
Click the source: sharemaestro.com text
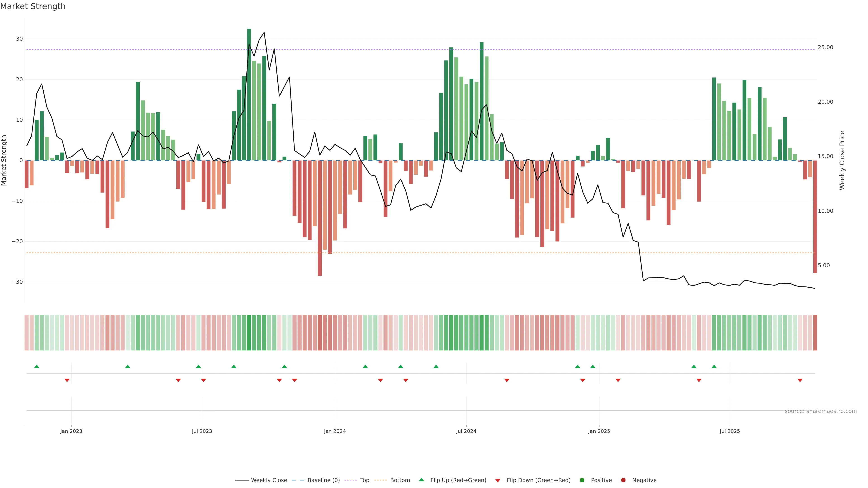point(821,411)
